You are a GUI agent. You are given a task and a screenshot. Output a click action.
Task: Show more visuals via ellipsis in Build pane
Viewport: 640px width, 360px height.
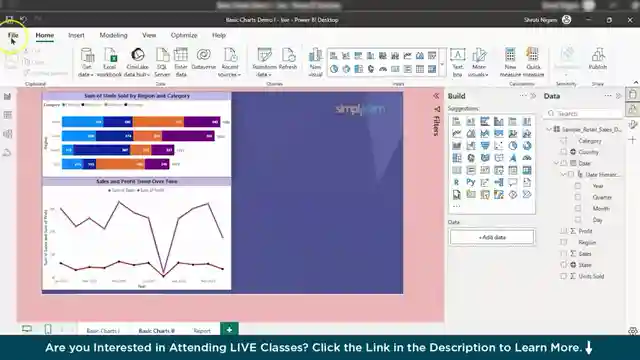pos(456,206)
